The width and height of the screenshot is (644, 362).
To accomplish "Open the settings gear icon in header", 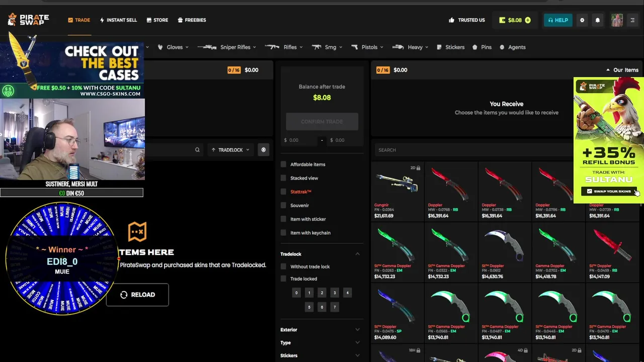I will (x=582, y=20).
